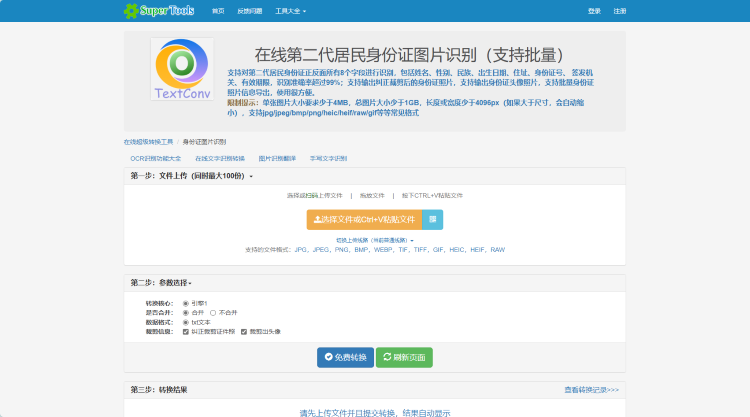
Task: Select the txt文本 data format radio
Action: tap(185, 322)
